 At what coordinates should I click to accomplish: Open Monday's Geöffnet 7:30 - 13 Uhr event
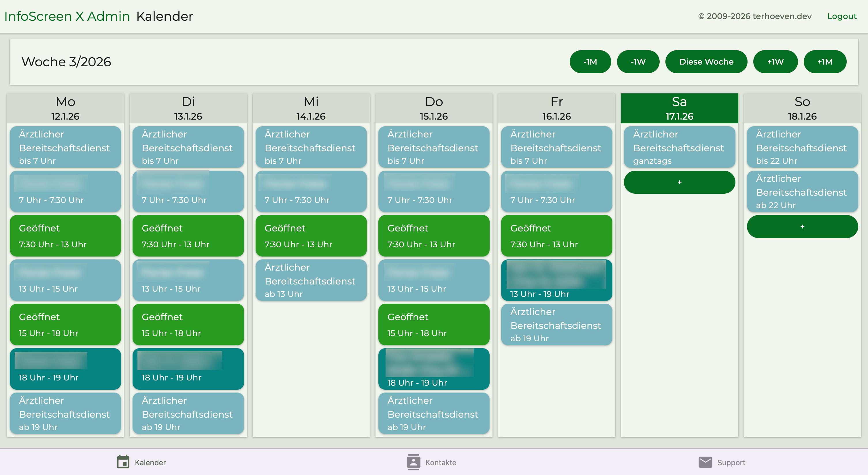65,236
